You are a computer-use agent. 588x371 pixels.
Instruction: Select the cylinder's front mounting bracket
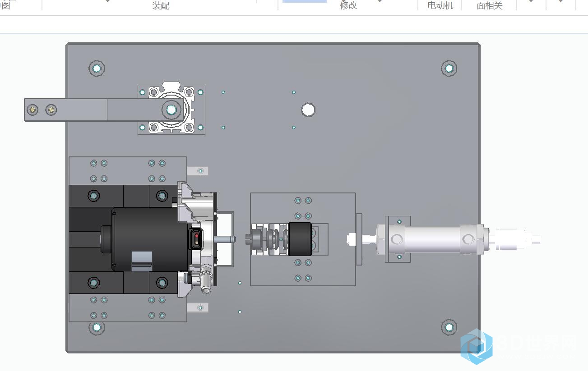pos(398,239)
